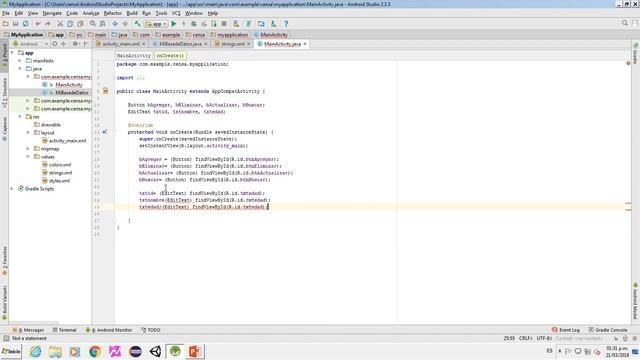
Task: Click the scroll from source target icon
Action: coord(55,44)
